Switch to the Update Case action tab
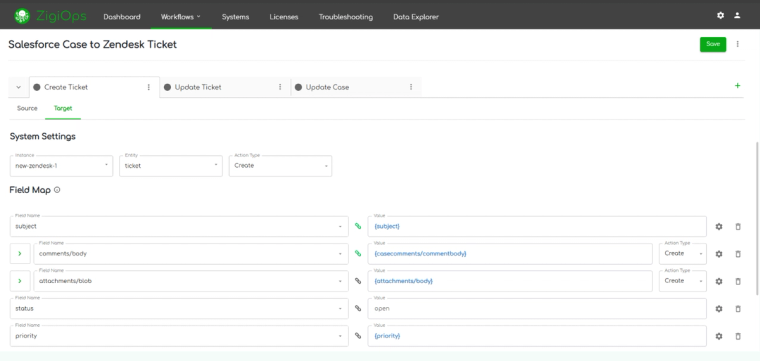The width and height of the screenshot is (760, 361). pyautogui.click(x=327, y=87)
